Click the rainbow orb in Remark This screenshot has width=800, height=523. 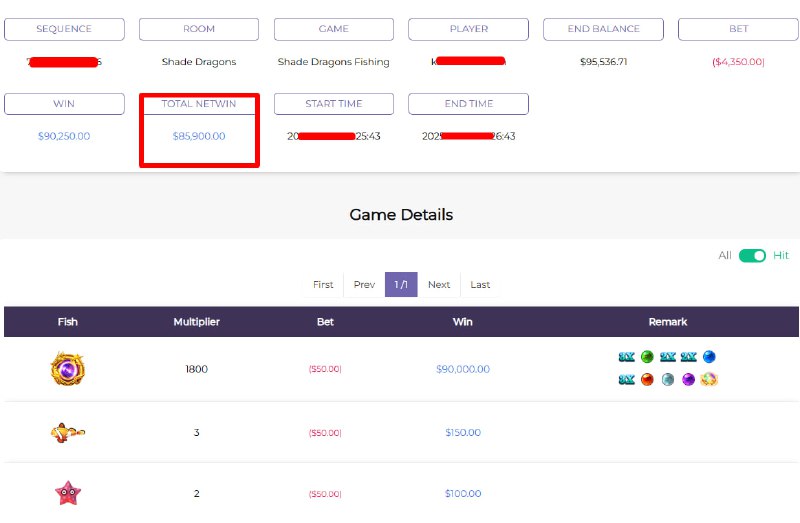709,380
